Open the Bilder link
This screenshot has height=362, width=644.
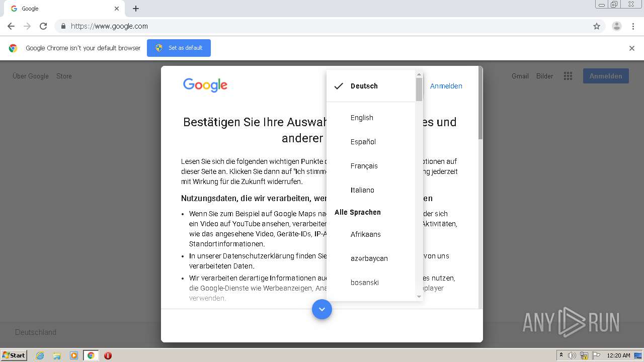pos(544,76)
